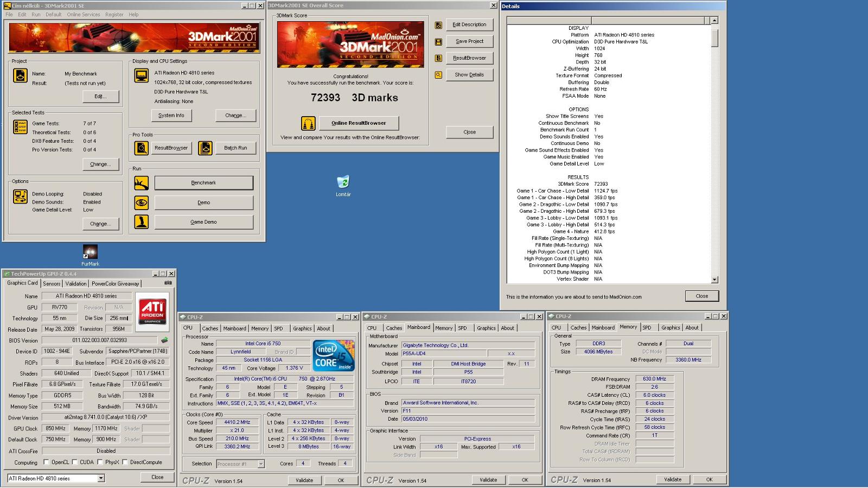Image resolution: width=868 pixels, height=488 pixels.
Task: Click the Edit button in Project section
Action: pos(100,96)
